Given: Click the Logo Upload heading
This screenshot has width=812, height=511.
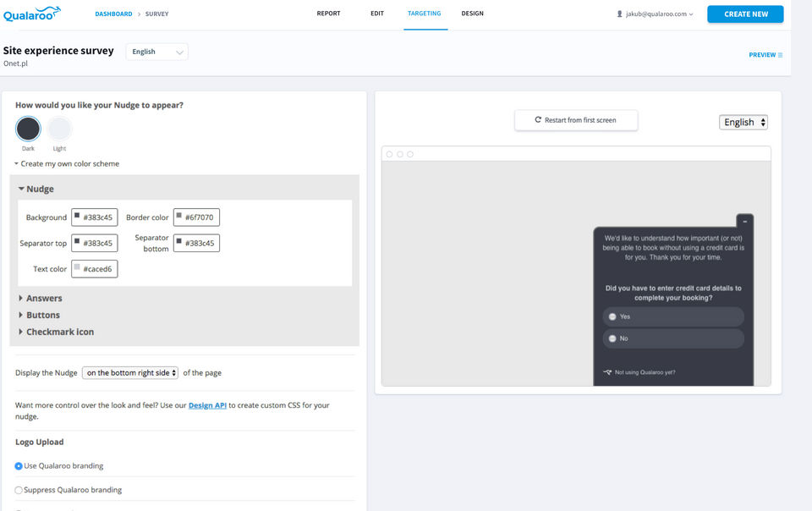Looking at the screenshot, I should [40, 442].
